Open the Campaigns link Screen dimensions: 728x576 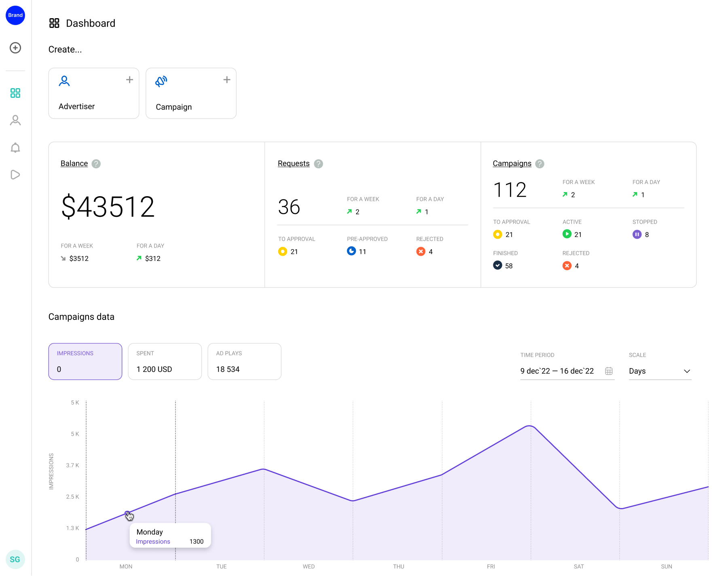(512, 163)
